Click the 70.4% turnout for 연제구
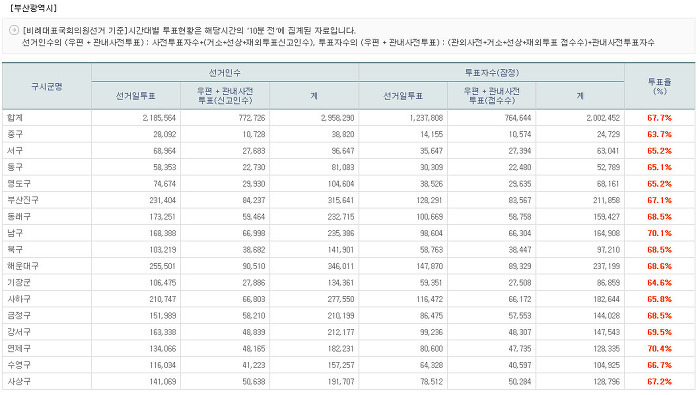 click(659, 349)
